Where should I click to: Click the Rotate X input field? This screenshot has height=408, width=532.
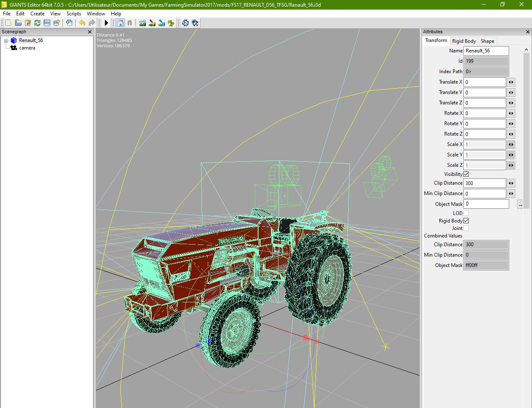(485, 113)
